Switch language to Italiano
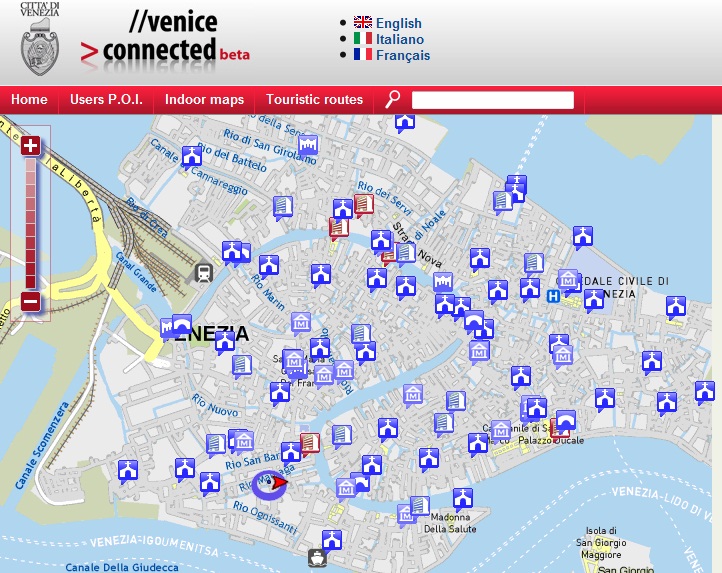This screenshot has width=722, height=573. (x=400, y=39)
